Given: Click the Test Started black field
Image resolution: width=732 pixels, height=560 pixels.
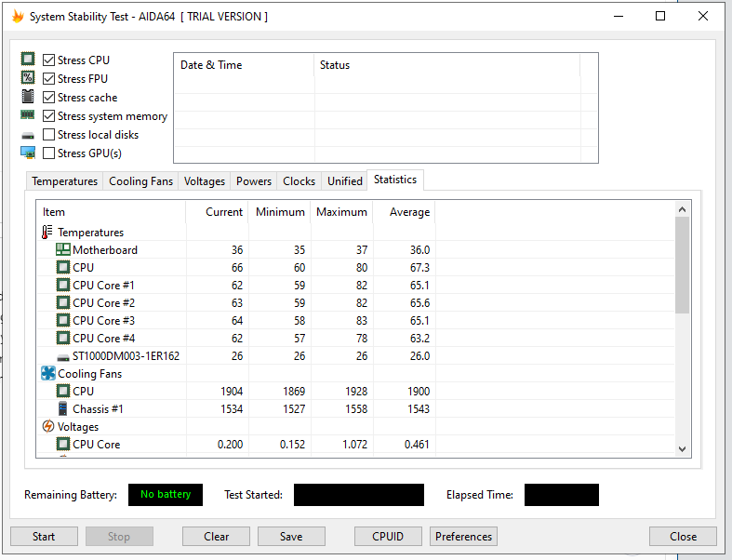Looking at the screenshot, I should click(x=359, y=495).
